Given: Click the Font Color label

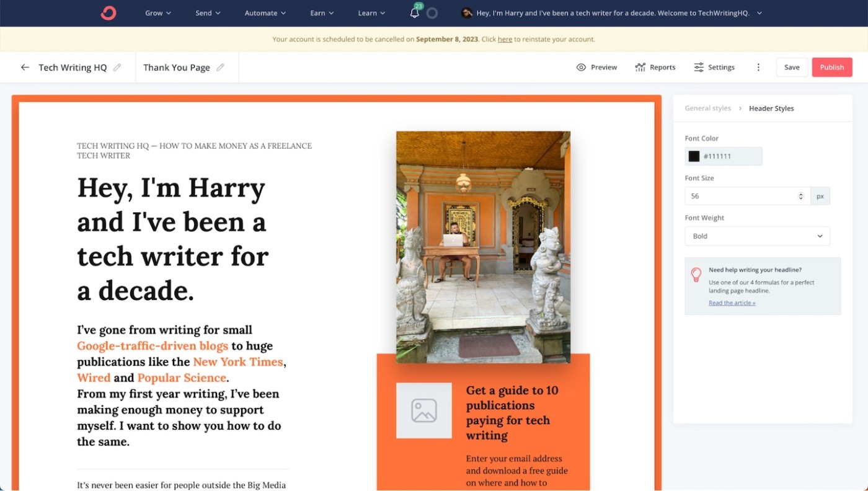Looking at the screenshot, I should [702, 138].
